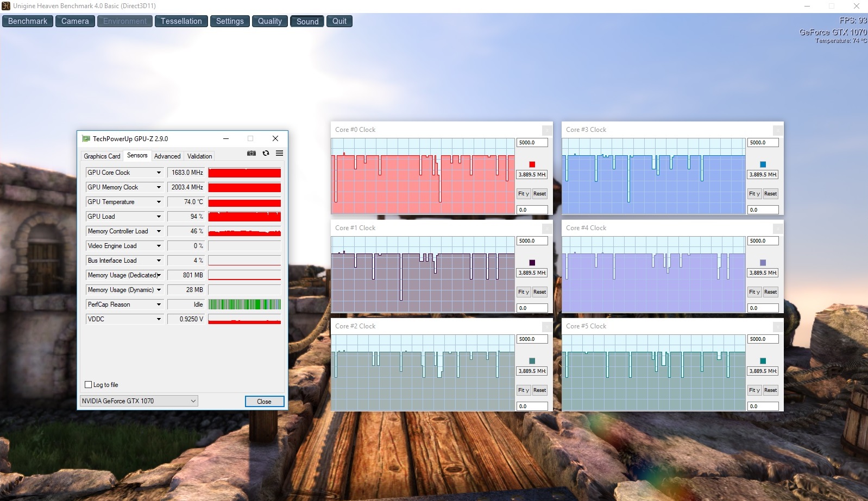This screenshot has width=868, height=501.
Task: Click the Benchmark button
Action: 28,21
